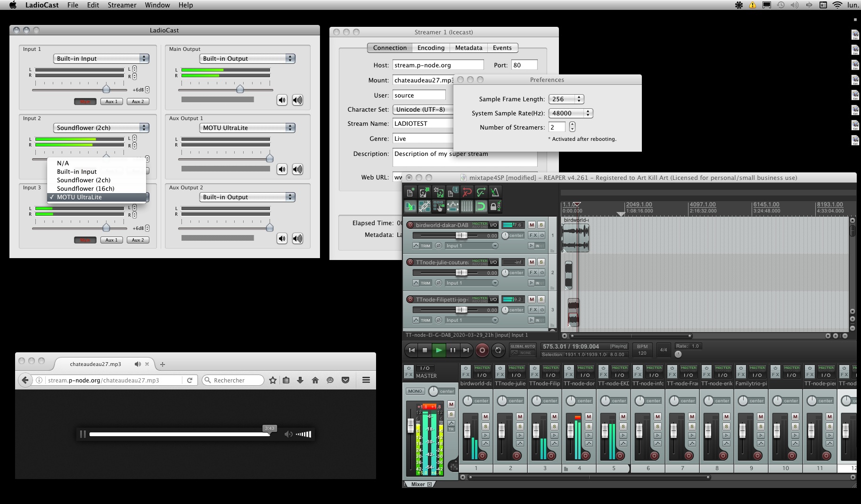The image size is (861, 504).
Task: Click the Main Output volume slider
Action: [240, 89]
